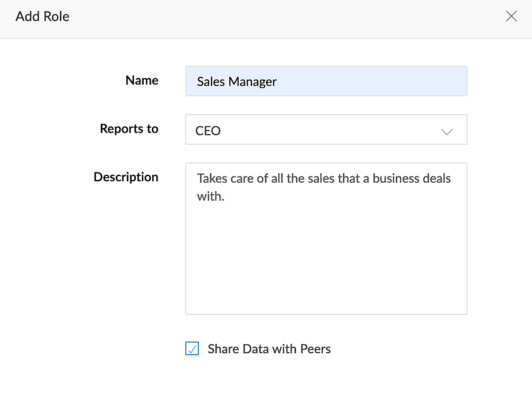
Task: Click the Name field label
Action: coord(142,80)
